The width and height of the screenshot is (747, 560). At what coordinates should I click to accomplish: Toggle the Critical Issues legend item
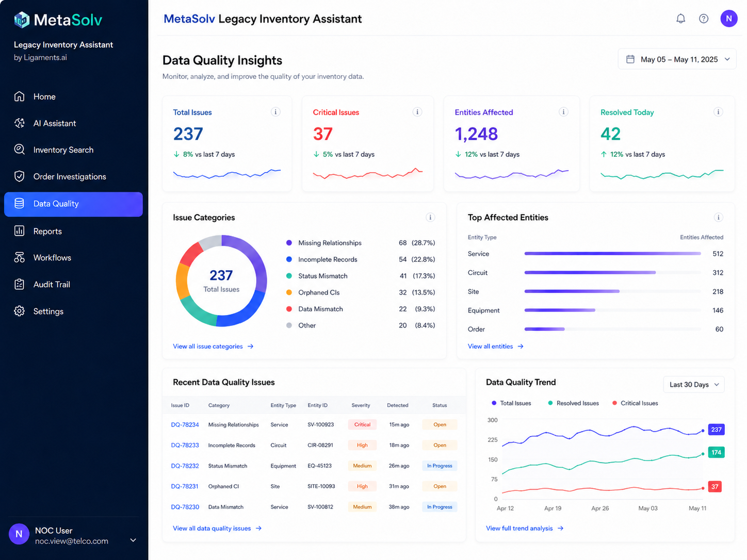[x=635, y=403]
